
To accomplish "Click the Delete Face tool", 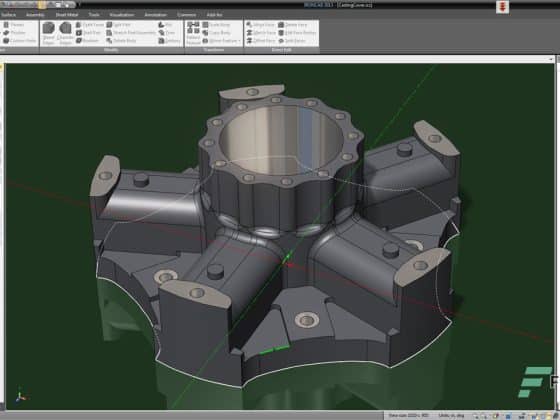I will coord(292,25).
